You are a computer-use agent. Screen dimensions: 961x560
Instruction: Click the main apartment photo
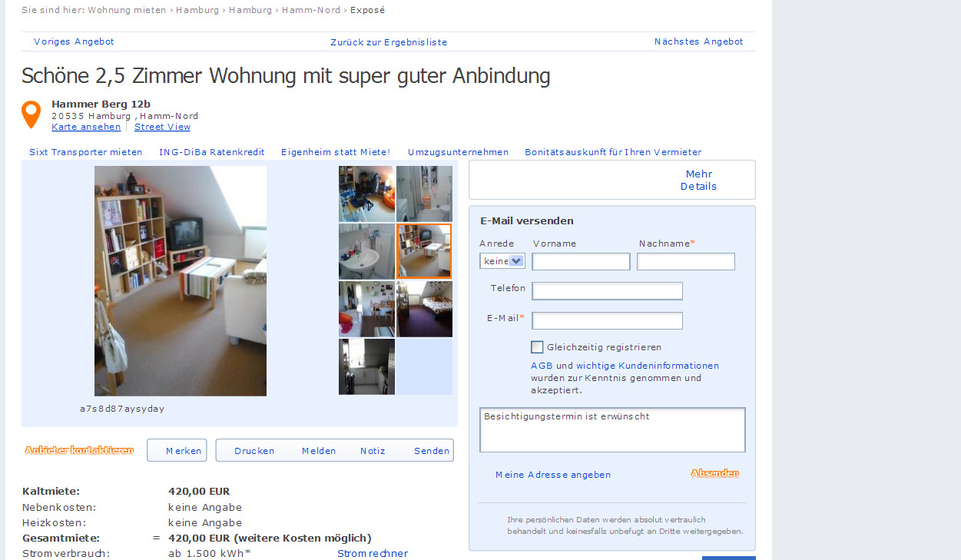[x=181, y=281]
